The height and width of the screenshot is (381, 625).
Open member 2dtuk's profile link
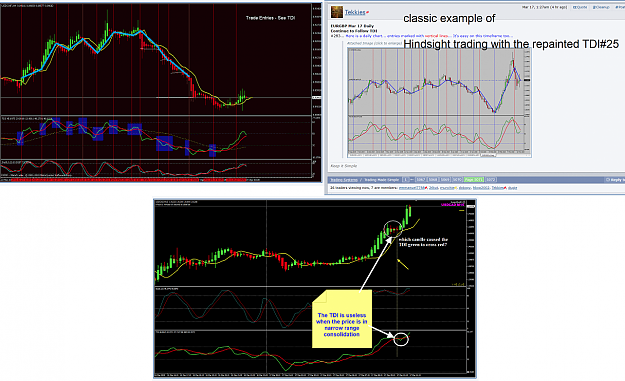433,188
